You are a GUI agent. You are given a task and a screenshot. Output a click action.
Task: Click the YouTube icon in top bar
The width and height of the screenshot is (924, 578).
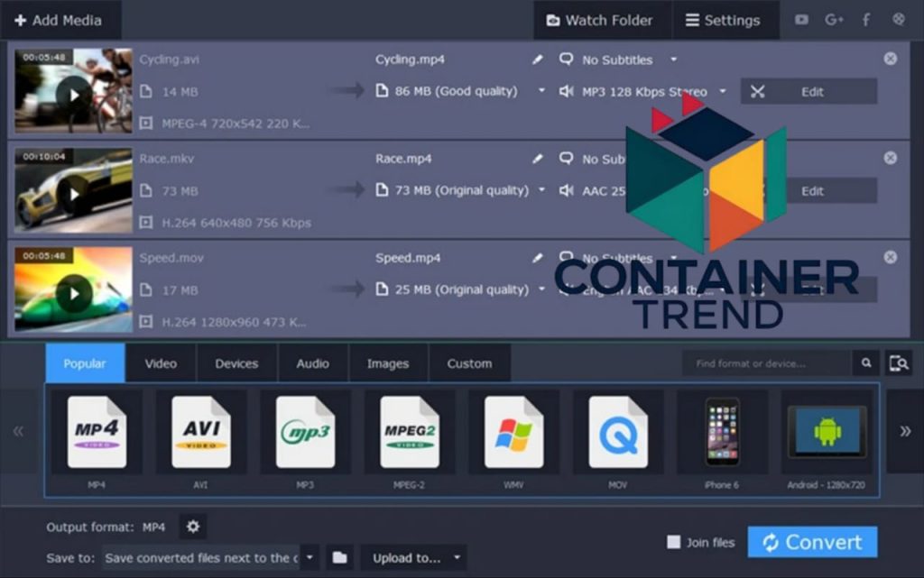(801, 20)
